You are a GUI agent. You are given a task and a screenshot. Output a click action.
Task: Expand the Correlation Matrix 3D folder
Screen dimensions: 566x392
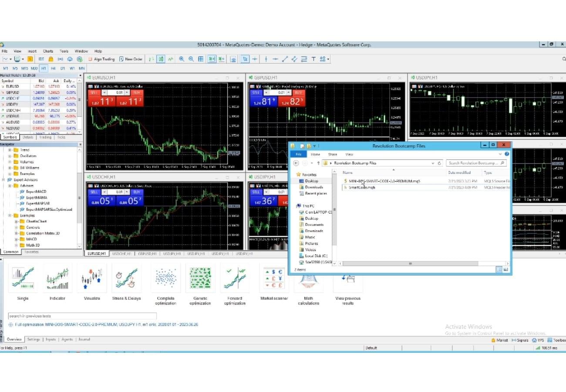[16, 233]
